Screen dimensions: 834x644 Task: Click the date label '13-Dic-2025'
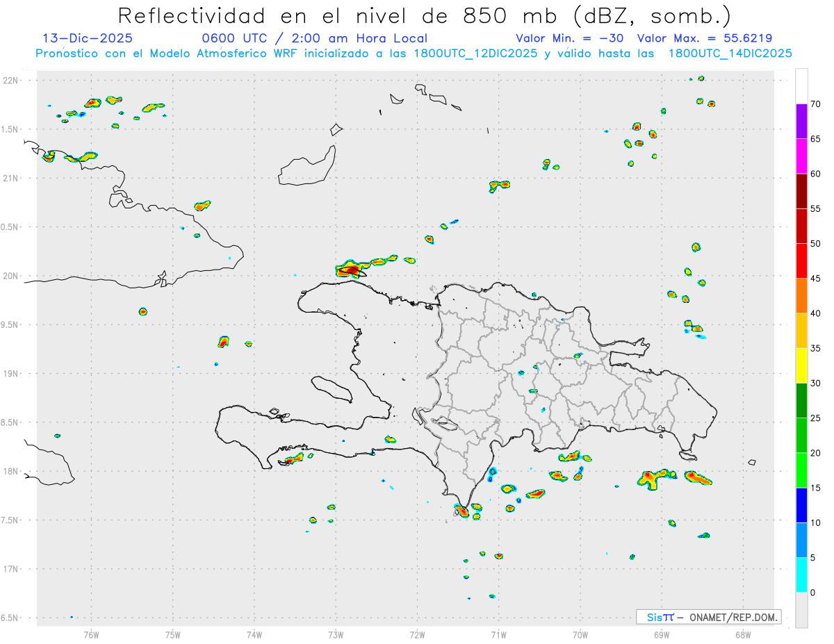88,39
